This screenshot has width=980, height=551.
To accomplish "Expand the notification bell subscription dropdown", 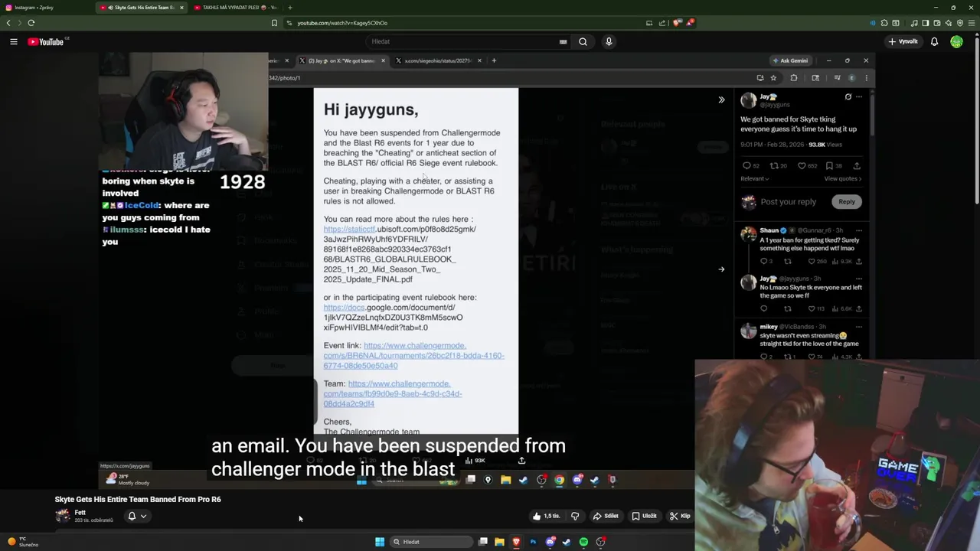I will 137,516.
